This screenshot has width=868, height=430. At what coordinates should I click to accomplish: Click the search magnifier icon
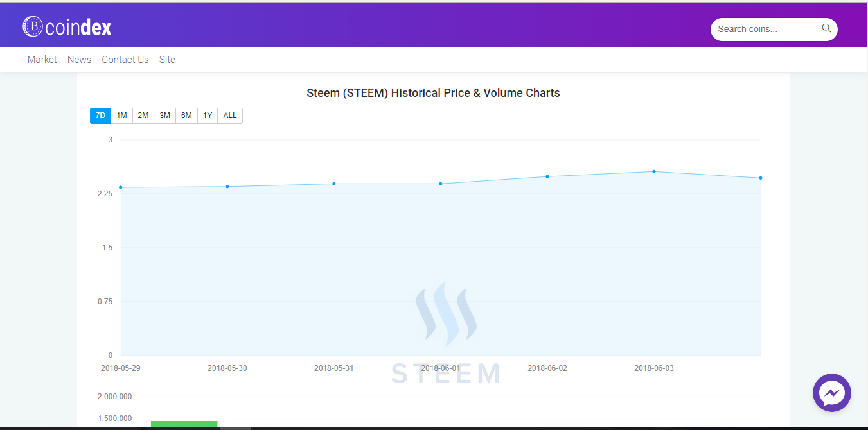click(x=826, y=28)
